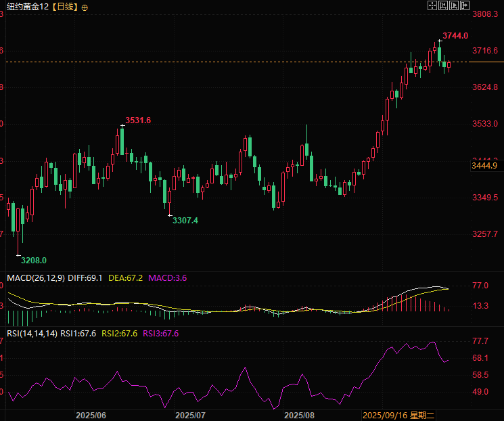The width and height of the screenshot is (504, 421).
Task: Click the 3744.0 high price marker
Action: tap(455, 36)
